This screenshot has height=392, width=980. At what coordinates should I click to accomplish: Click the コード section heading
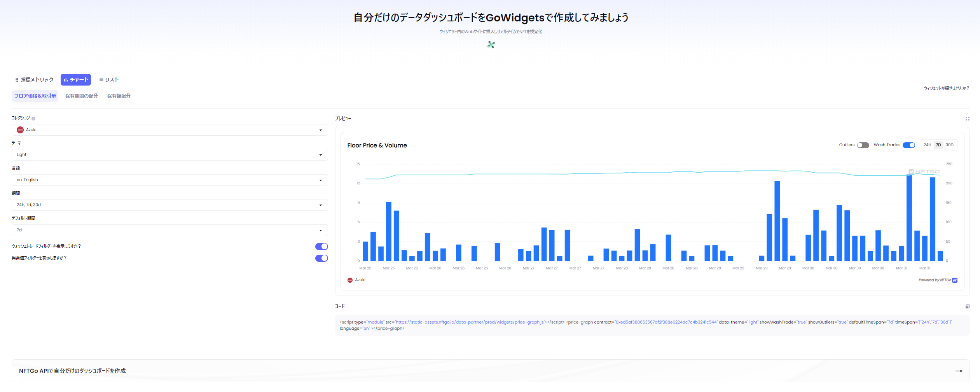[x=340, y=306]
